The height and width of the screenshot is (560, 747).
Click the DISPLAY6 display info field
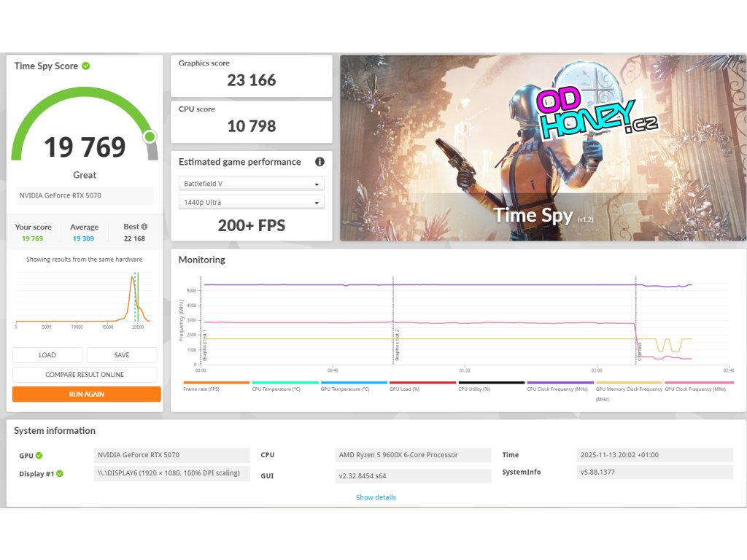pyautogui.click(x=172, y=473)
